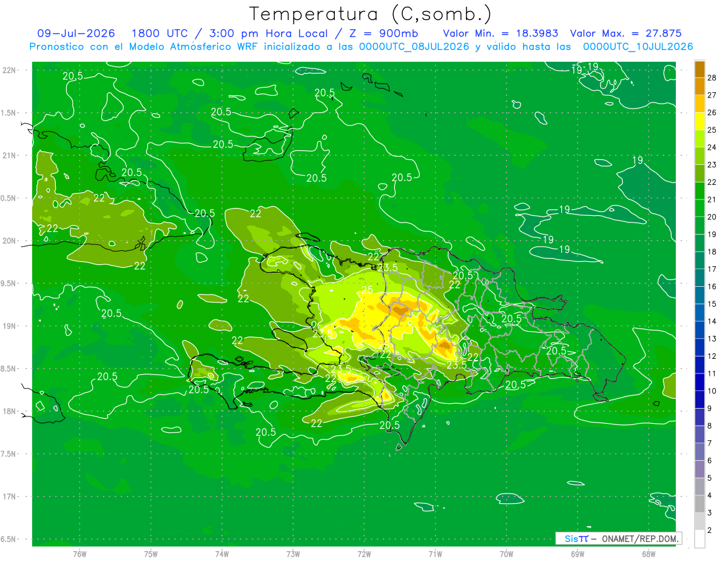This screenshot has height=562, width=728.
Task: Click the "70W" longitude axis label
Action: (x=507, y=554)
